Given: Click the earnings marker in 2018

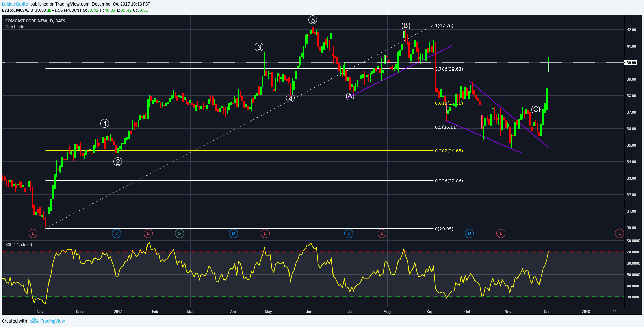Looking at the screenshot, I should coord(620,233).
